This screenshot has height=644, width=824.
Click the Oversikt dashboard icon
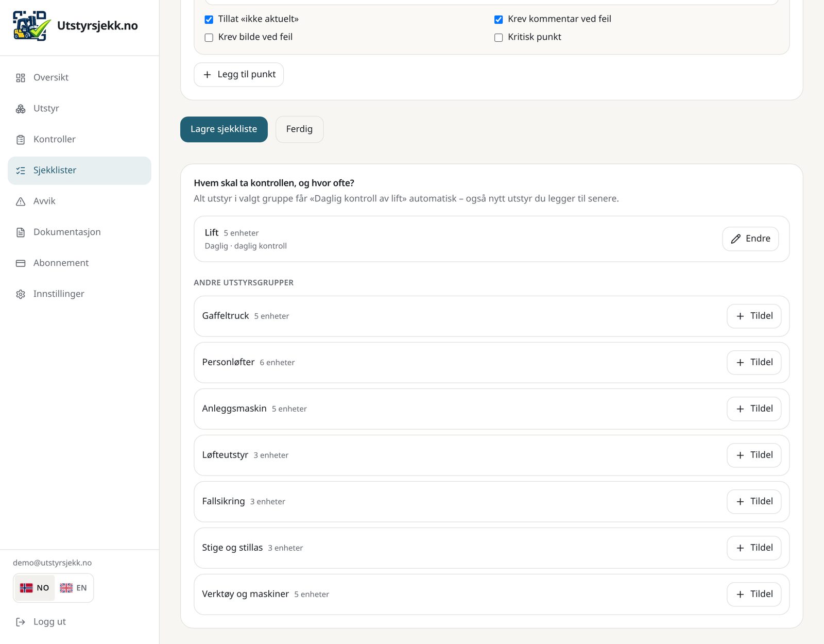(21, 78)
